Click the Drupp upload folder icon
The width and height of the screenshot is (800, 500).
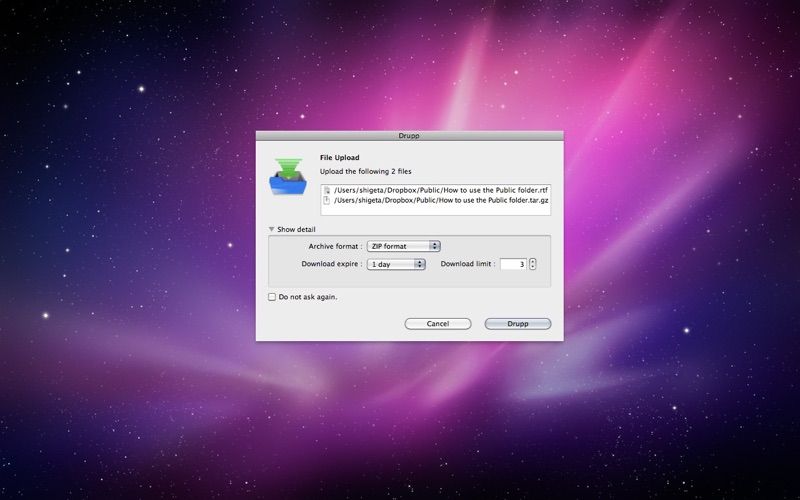tap(288, 177)
